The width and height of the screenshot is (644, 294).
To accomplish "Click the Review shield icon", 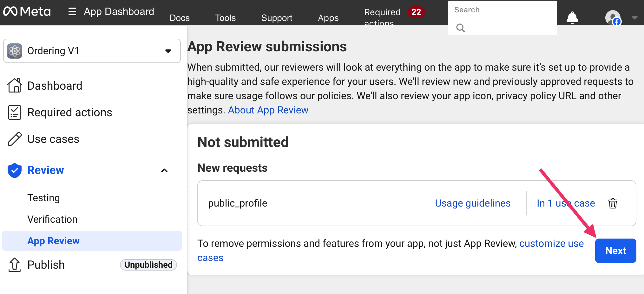I will click(x=15, y=170).
